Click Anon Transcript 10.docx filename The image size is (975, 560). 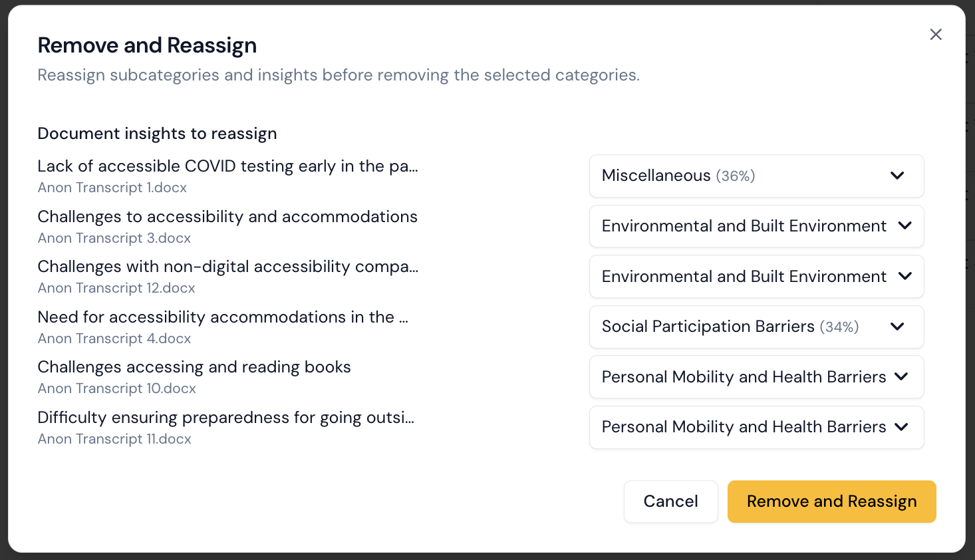point(116,388)
